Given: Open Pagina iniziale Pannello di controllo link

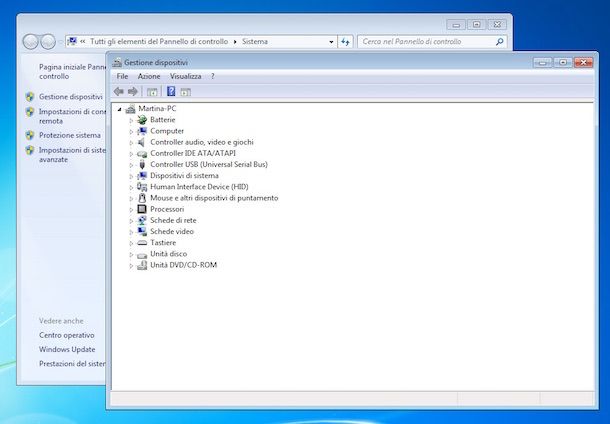Looking at the screenshot, I should (72, 72).
